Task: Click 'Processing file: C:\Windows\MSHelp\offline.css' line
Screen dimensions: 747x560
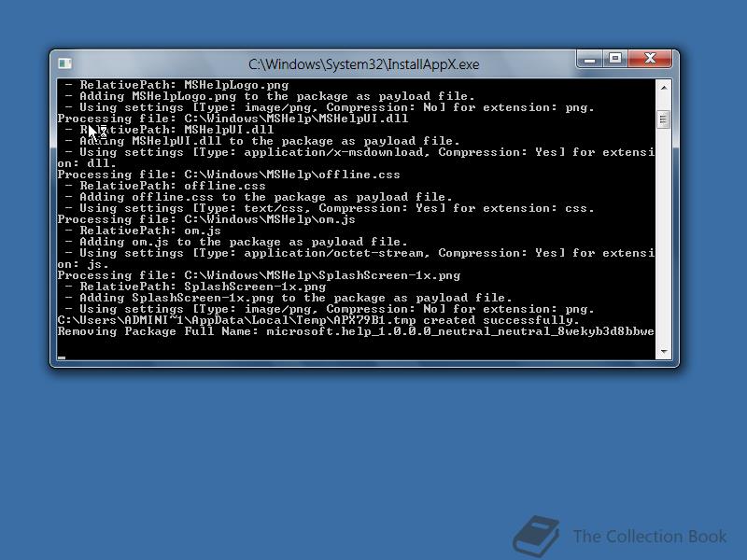Action: (229, 175)
